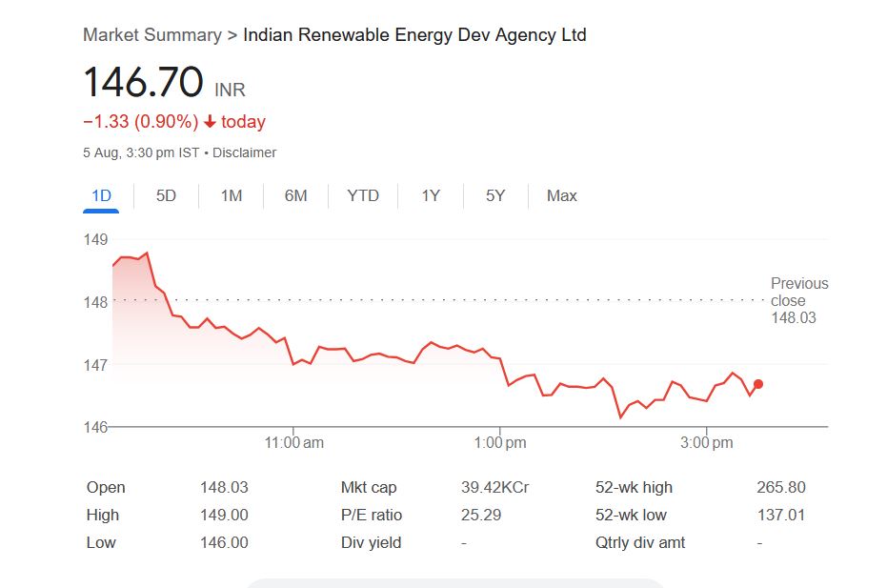This screenshot has height=588, width=887.
Task: Switch to the 1Y chart view
Action: (x=431, y=195)
